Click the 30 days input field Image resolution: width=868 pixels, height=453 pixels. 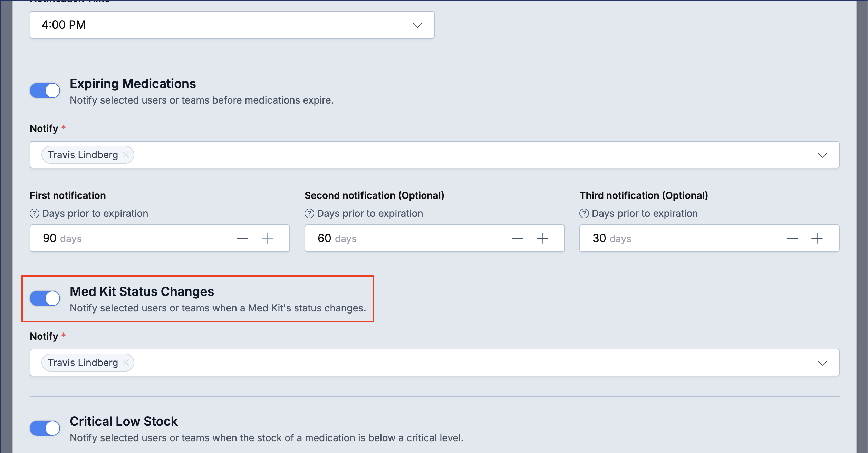tap(710, 238)
